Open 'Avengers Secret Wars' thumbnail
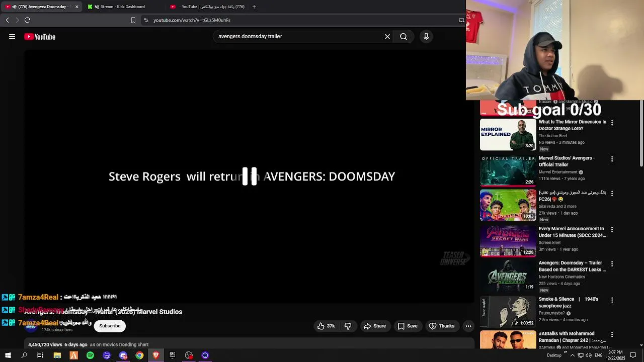This screenshot has height=362, width=644. click(508, 241)
